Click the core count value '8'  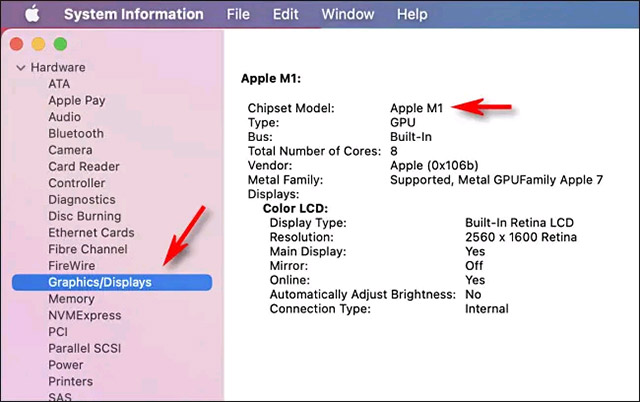pos(394,151)
